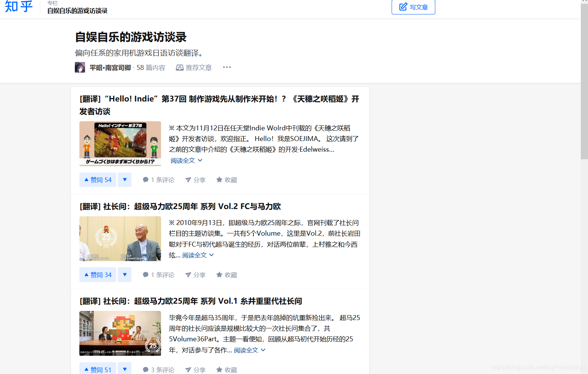Click column description 偏向任系的家用机游戏日语访谈翻译
The image size is (588, 374).
(140, 53)
